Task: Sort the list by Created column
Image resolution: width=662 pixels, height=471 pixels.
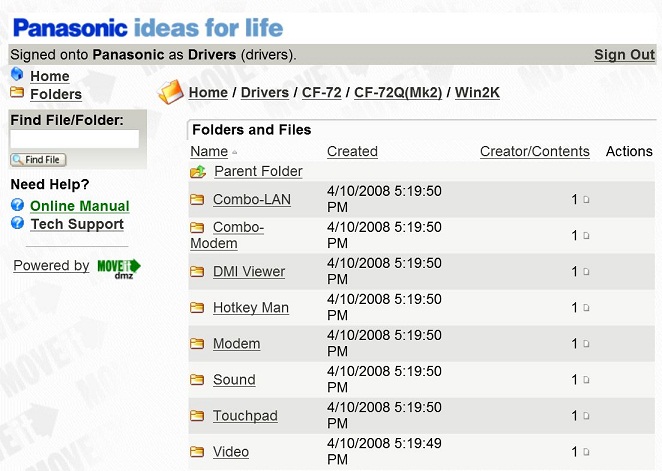Action: pos(352,151)
